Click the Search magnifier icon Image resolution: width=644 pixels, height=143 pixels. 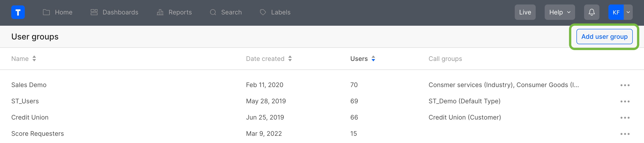[x=213, y=12]
